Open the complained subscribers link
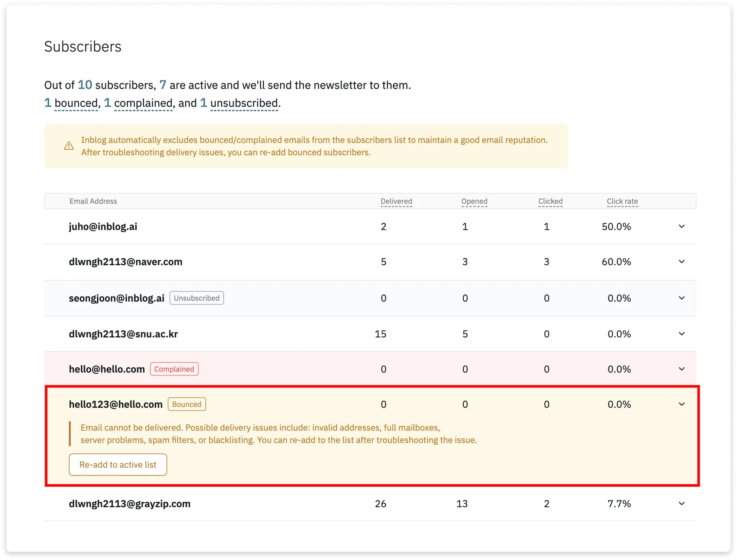This screenshot has height=560, width=737. pos(143,103)
